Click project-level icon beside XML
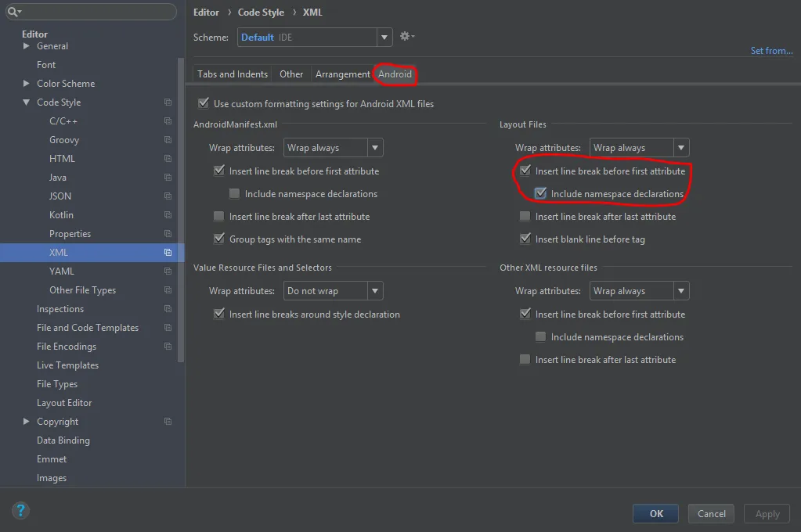Viewport: 801px width, 532px height. 168,252
